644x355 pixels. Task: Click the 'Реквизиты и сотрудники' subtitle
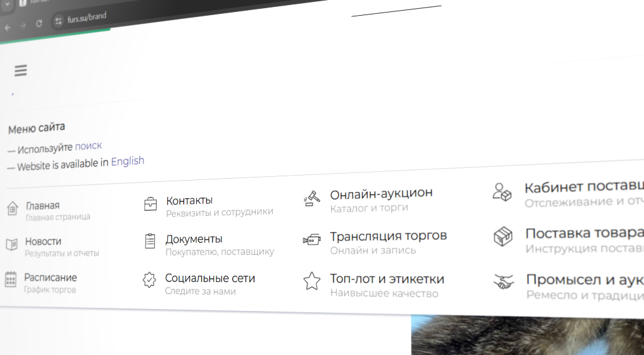(x=219, y=212)
